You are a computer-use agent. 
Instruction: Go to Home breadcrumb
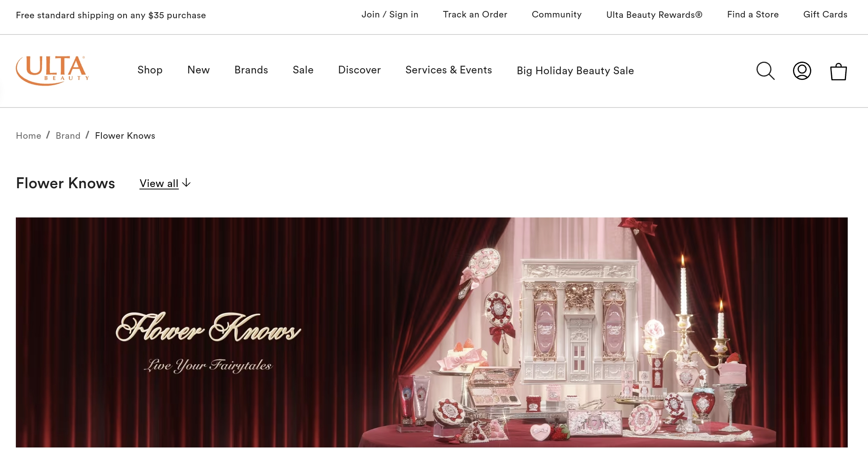[x=28, y=136]
